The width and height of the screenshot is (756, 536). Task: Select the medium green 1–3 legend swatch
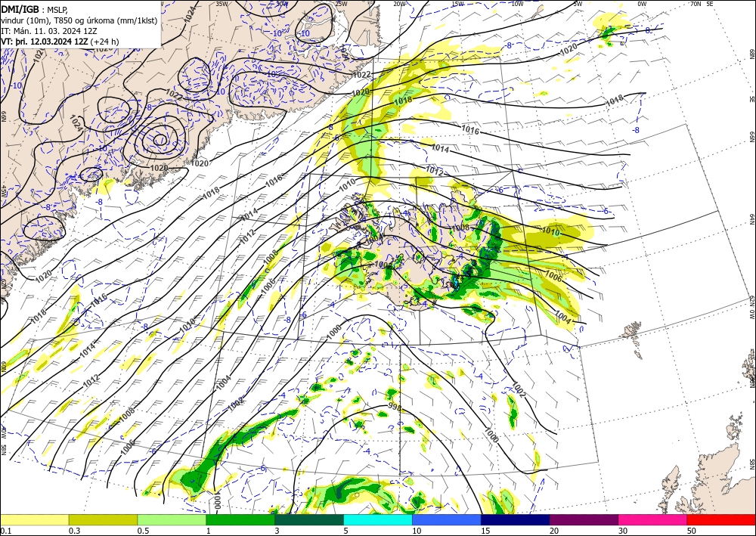point(240,519)
